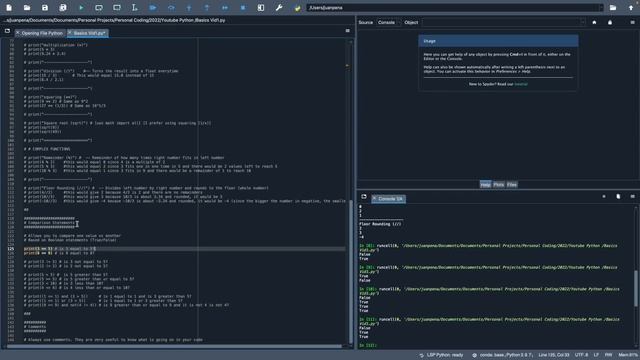640x360 pixels.
Task: Click the Floor Rounding output in console
Action: coord(380,224)
